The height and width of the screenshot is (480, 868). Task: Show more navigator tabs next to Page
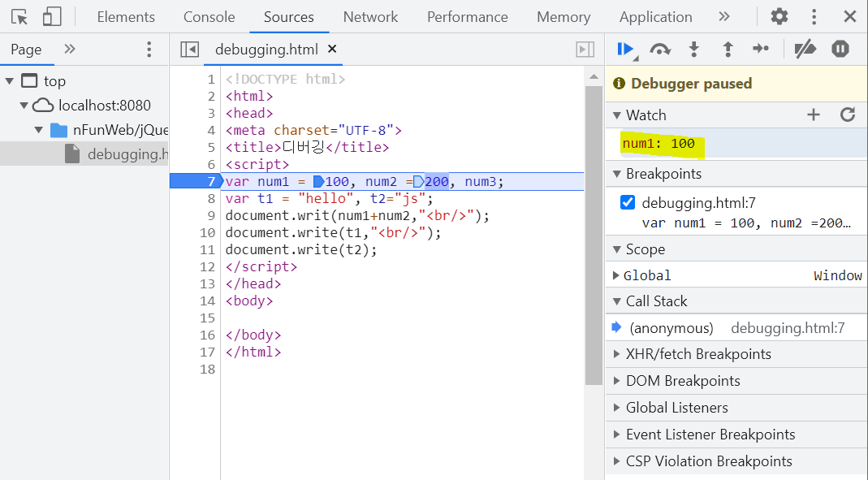(69, 50)
